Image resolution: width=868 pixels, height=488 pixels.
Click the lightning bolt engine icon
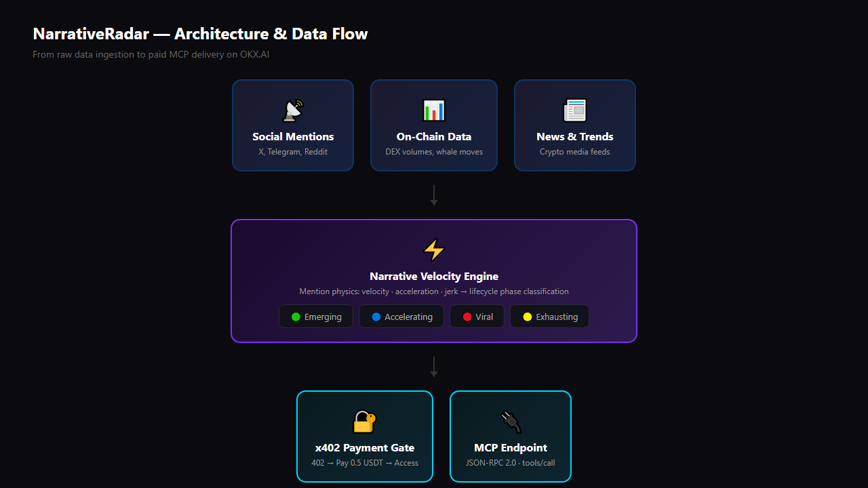tap(434, 250)
